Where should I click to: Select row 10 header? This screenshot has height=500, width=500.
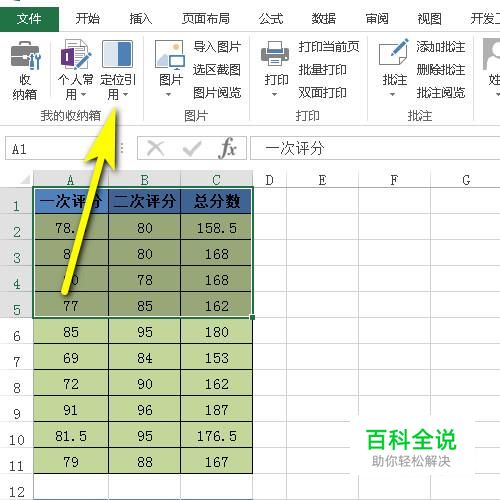pyautogui.click(x=16, y=435)
